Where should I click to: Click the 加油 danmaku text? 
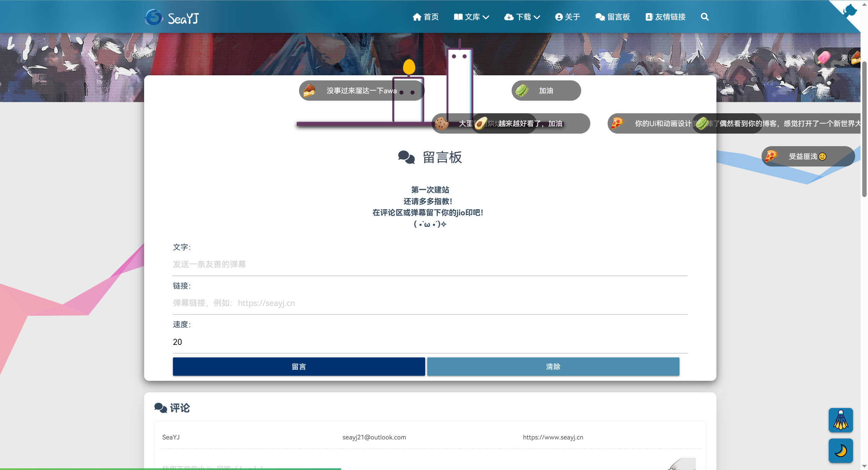coord(546,91)
